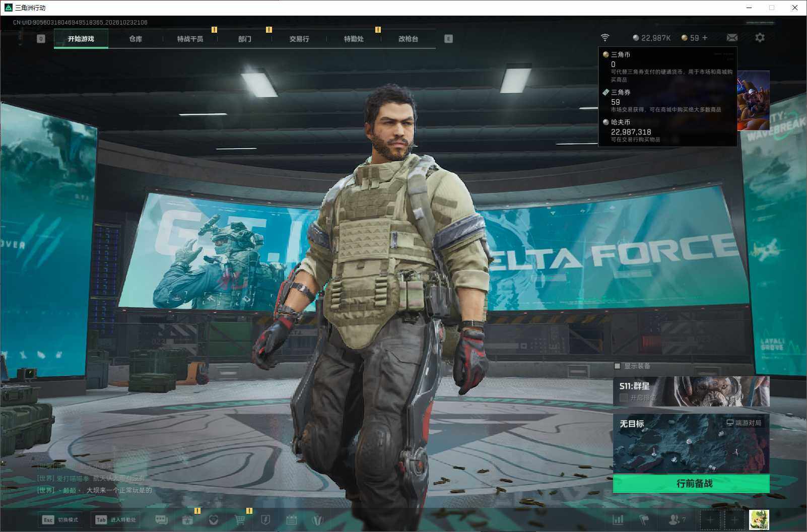Toggle the 端游对局 match mode
The width and height of the screenshot is (807, 532).
click(x=744, y=423)
